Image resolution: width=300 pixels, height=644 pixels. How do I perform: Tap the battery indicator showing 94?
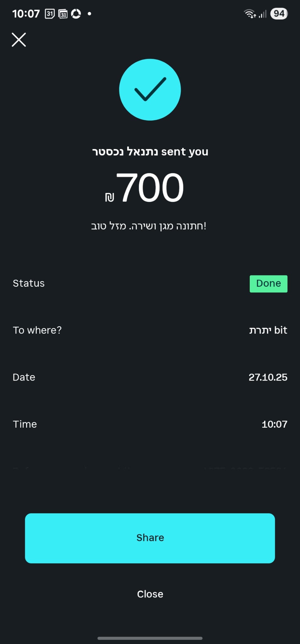[279, 14]
